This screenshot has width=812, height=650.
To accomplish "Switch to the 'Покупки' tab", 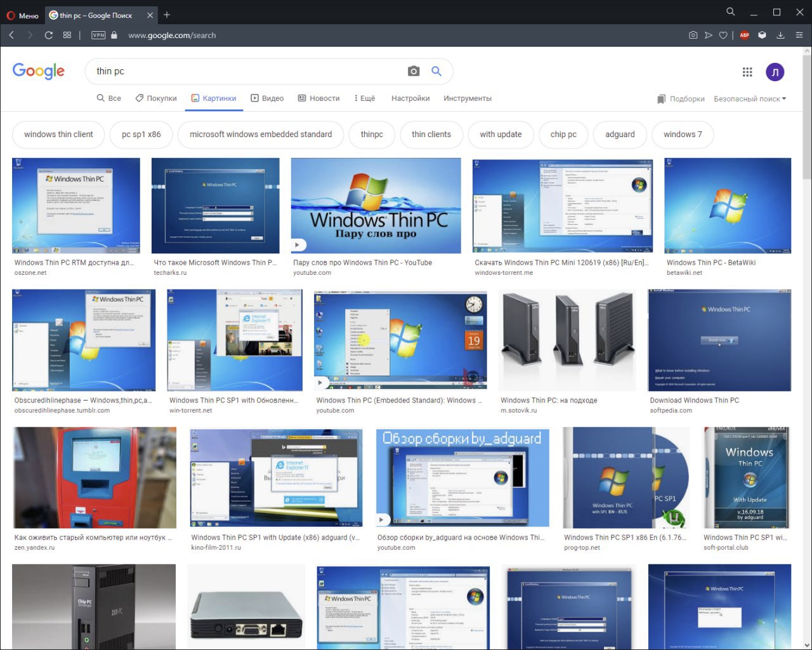I will 156,98.
